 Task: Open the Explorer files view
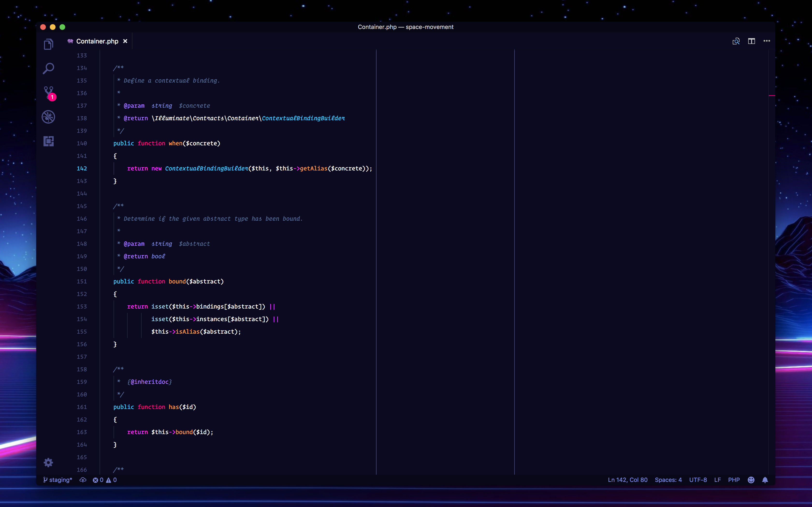(x=48, y=44)
